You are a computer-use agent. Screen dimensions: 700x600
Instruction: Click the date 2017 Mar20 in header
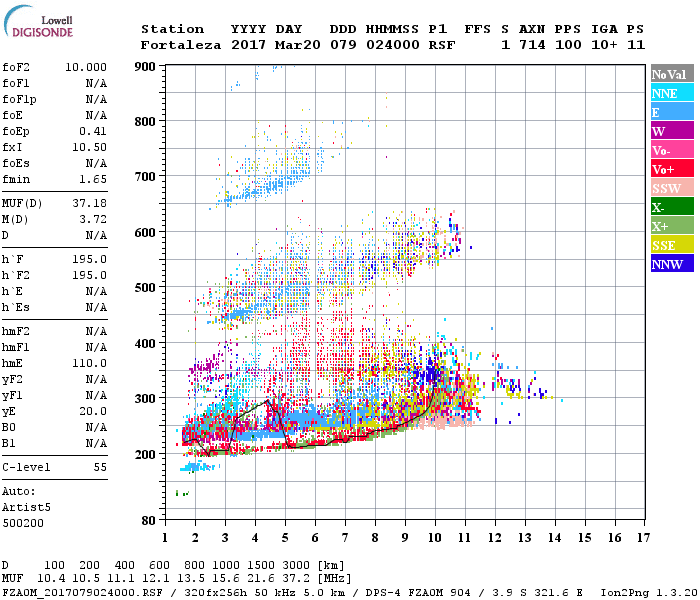point(275,45)
